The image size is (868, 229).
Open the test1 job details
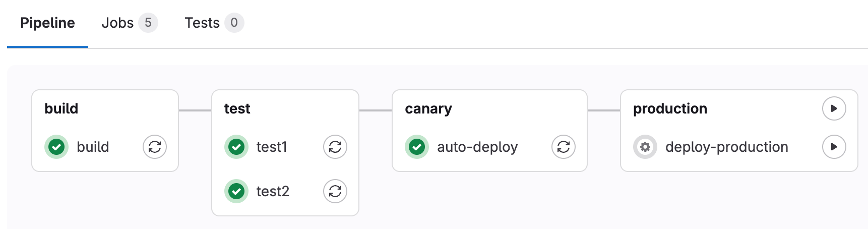(x=272, y=147)
